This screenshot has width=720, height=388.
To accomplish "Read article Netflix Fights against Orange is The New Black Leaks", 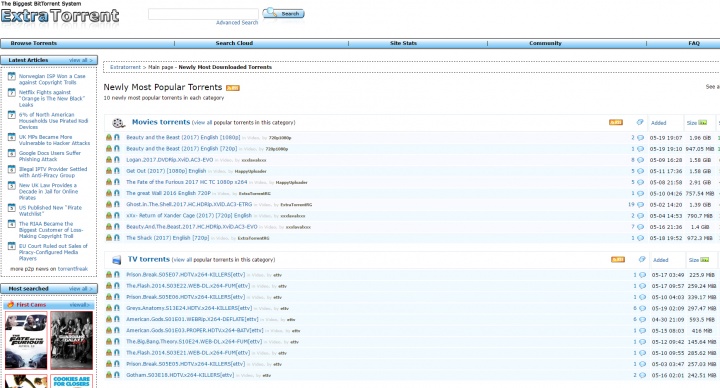I will pos(52,98).
